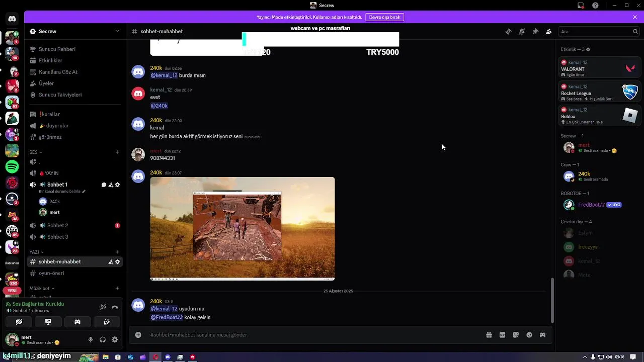Screen dimensions: 644x362
Task: Open the duyurular channel
Action: (x=75, y=126)
